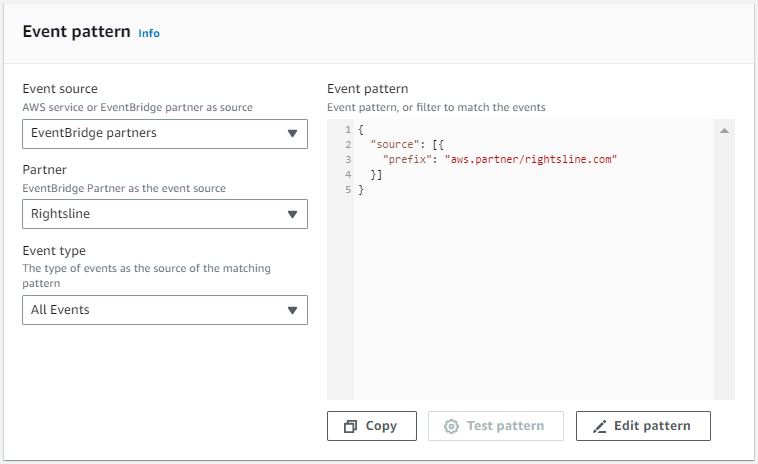The height and width of the screenshot is (464, 758).
Task: Click line number 1 in the editor gutter
Action: pos(346,130)
